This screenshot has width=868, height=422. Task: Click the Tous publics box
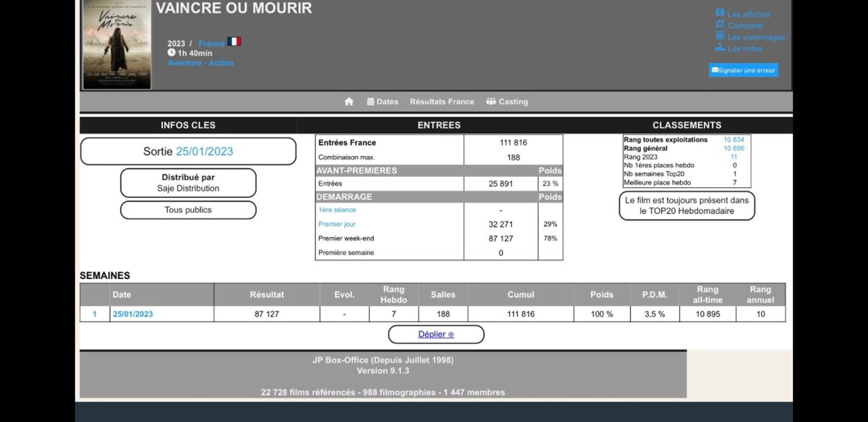[x=188, y=210]
